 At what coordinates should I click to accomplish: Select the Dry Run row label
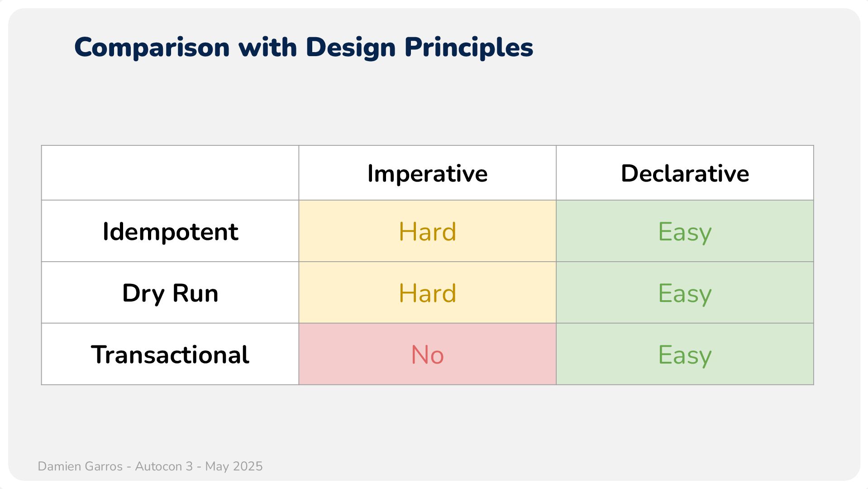coord(170,293)
